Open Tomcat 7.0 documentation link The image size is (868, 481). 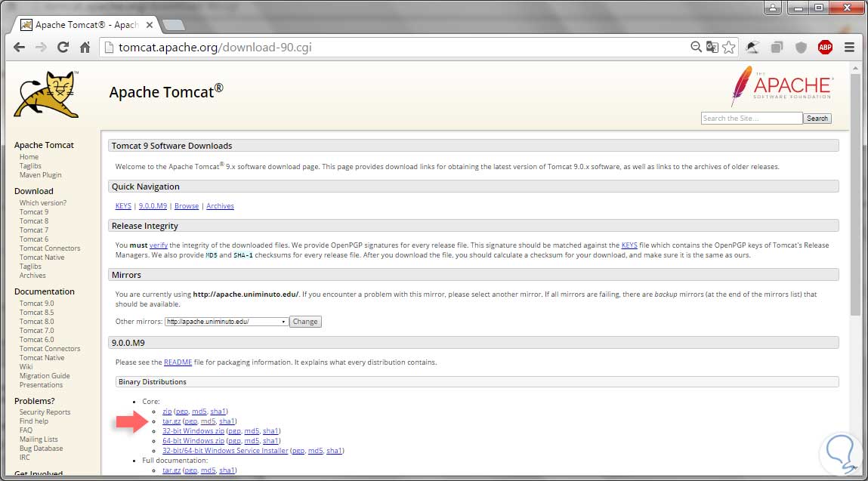tap(36, 331)
